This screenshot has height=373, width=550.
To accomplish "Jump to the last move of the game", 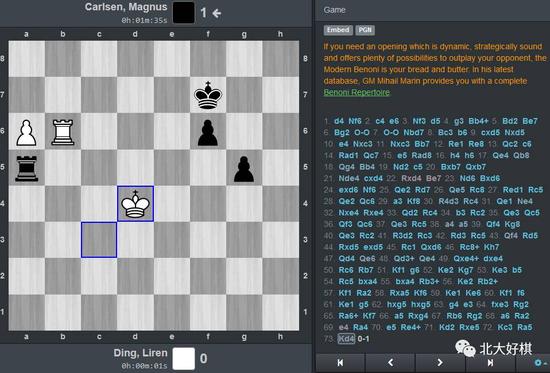I will (490, 362).
